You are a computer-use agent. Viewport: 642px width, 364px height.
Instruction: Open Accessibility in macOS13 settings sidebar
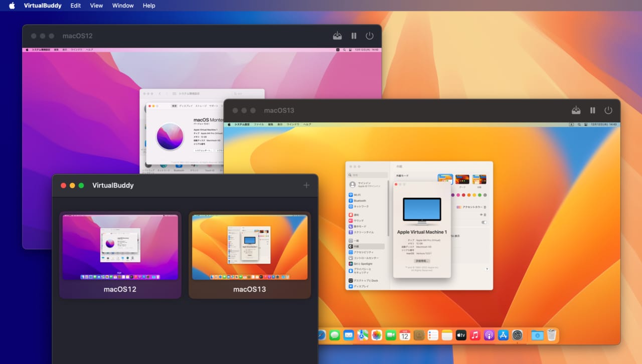click(366, 252)
